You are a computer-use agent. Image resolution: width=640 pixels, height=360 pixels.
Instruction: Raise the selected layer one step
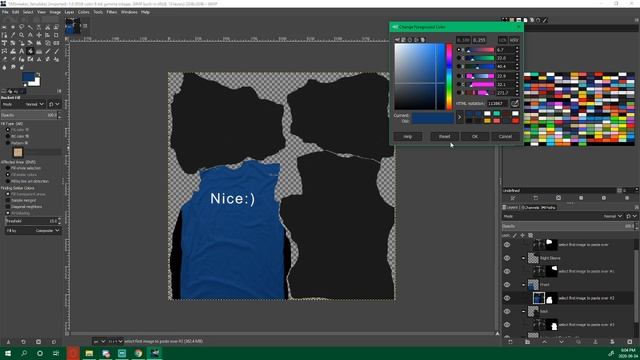click(544, 342)
